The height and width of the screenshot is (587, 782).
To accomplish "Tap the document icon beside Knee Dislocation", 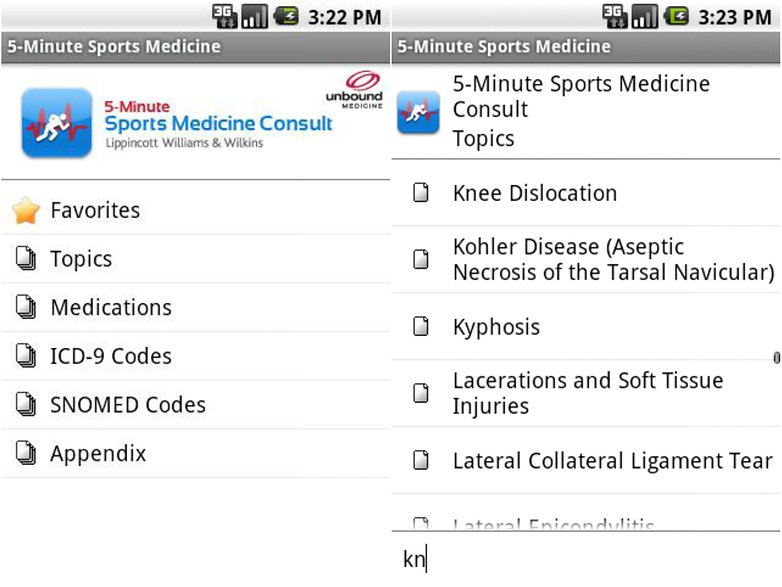I will click(421, 193).
